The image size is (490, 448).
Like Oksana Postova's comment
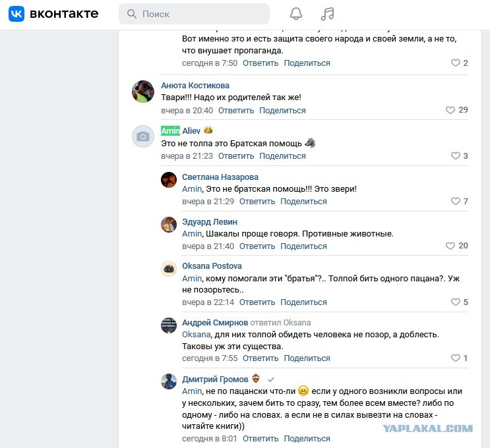456,302
